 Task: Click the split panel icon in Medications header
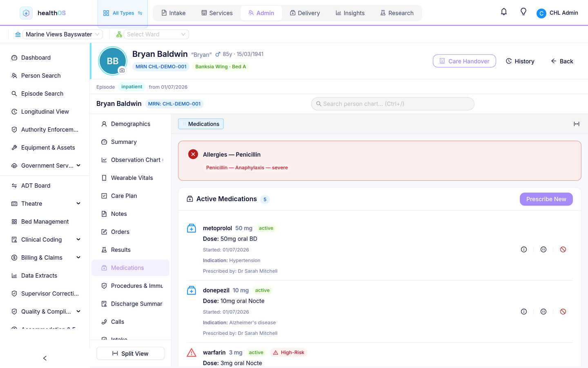tap(577, 124)
